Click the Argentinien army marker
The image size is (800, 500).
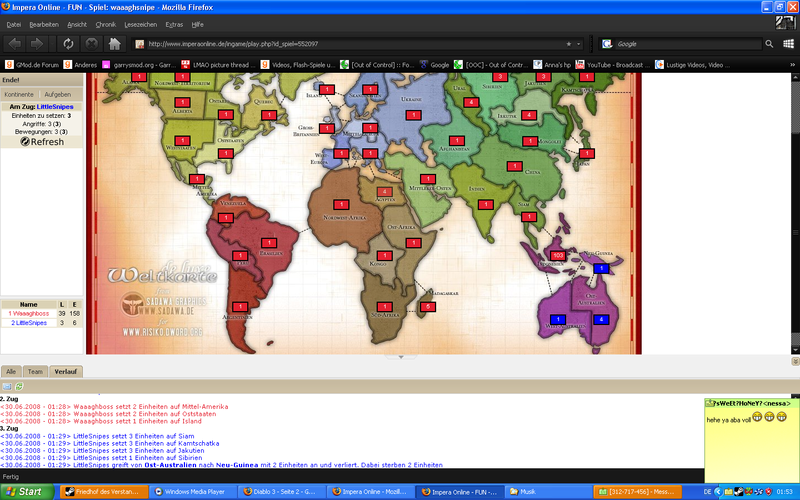[x=240, y=307]
